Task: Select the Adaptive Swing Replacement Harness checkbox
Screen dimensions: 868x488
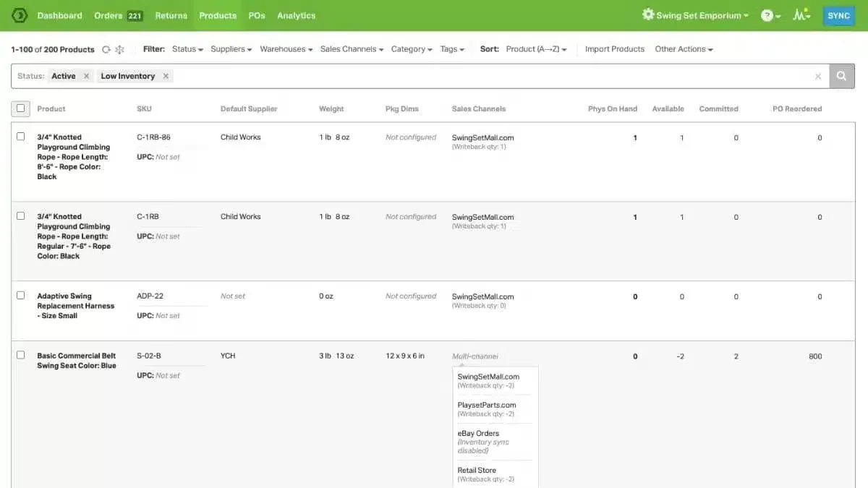Action: 20,295
